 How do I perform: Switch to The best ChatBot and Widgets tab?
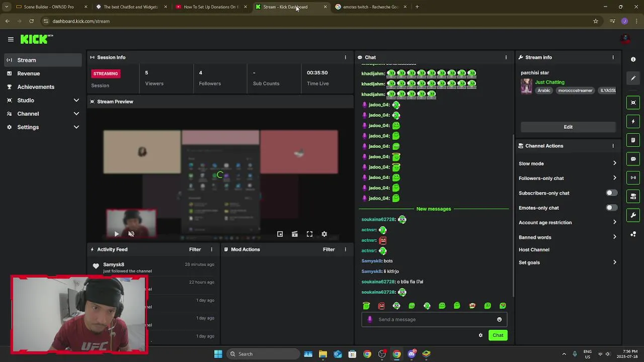[x=130, y=7]
